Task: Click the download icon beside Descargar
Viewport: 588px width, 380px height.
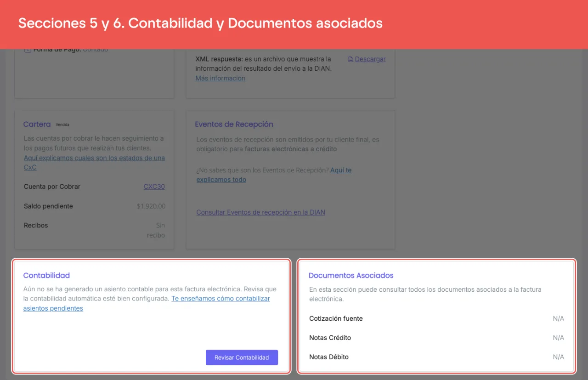Action: pos(351,59)
